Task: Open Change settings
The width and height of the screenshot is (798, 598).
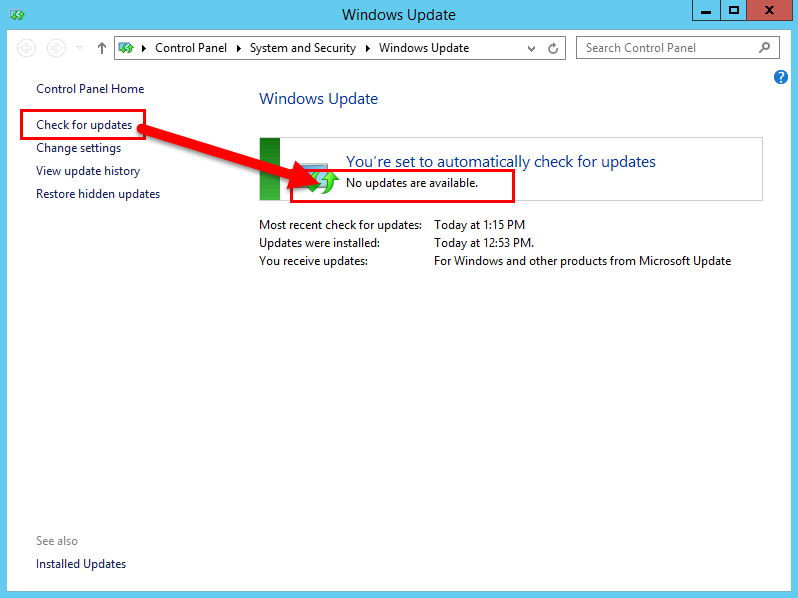Action: pyautogui.click(x=78, y=148)
